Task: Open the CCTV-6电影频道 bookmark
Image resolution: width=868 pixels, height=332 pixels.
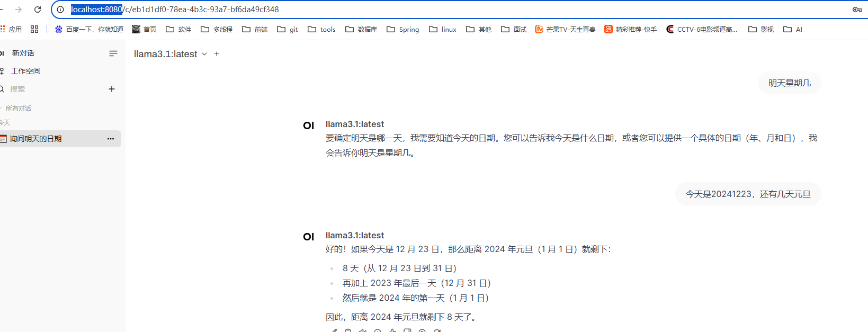Action: 702,29
